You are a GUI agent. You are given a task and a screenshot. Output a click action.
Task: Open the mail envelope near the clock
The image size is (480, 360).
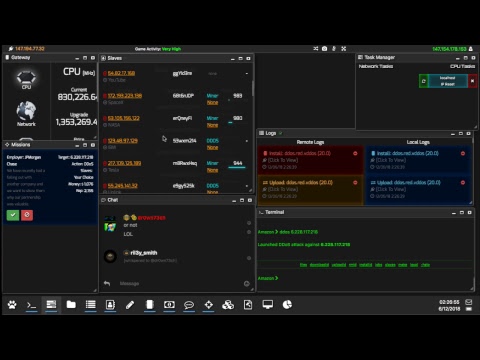pos(469,302)
